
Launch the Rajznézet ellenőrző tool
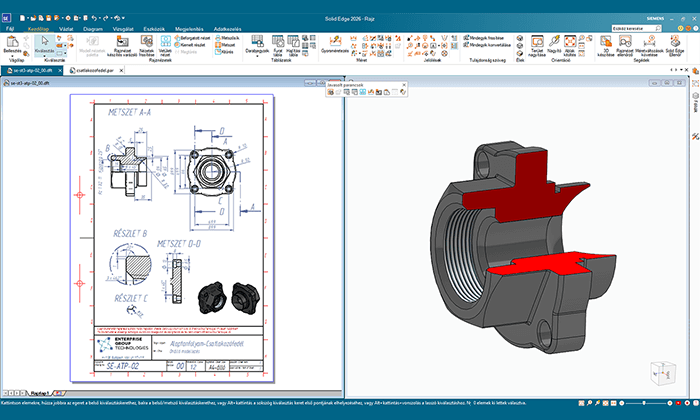click(625, 42)
